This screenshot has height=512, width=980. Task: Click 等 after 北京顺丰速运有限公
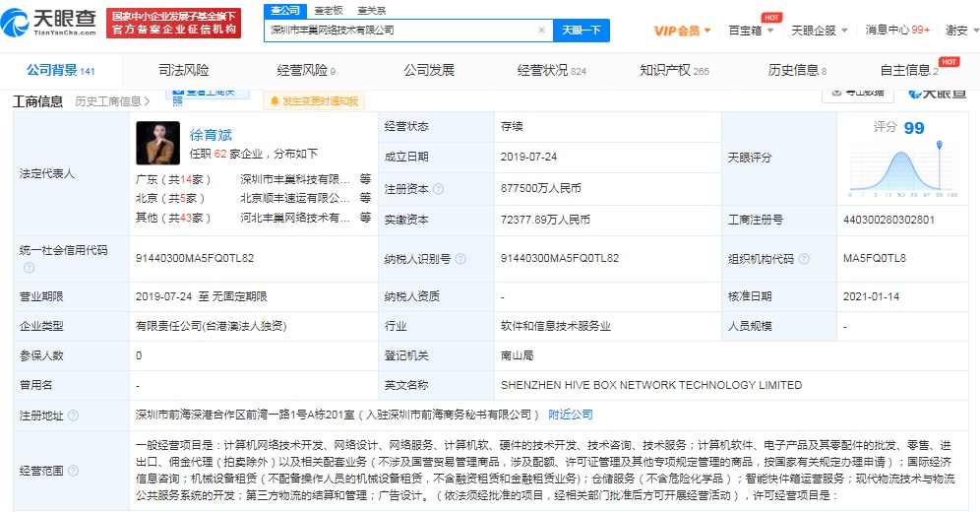coord(365,198)
